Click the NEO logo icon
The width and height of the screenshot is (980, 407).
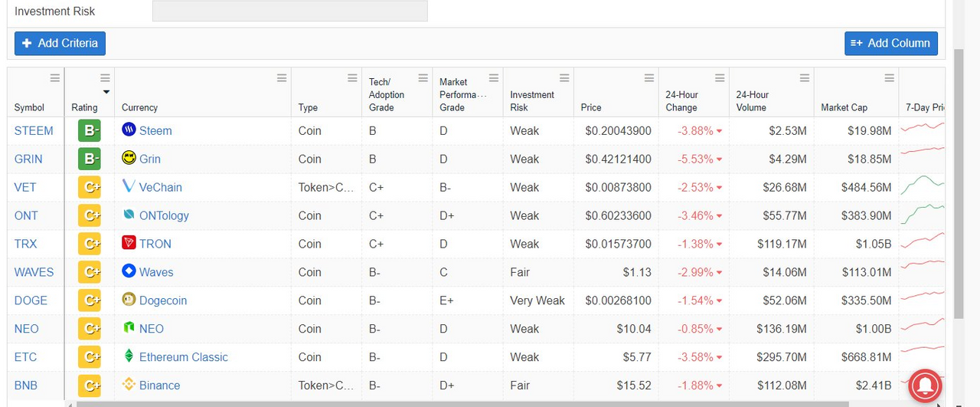tap(129, 328)
